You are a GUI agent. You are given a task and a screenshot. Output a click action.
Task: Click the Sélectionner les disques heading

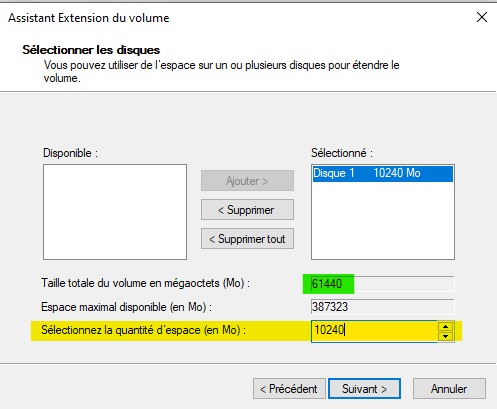click(91, 50)
